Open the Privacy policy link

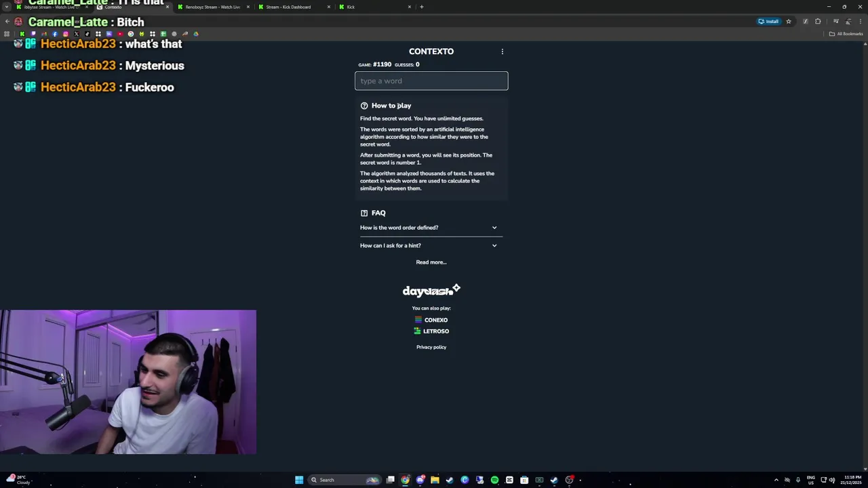431,347
